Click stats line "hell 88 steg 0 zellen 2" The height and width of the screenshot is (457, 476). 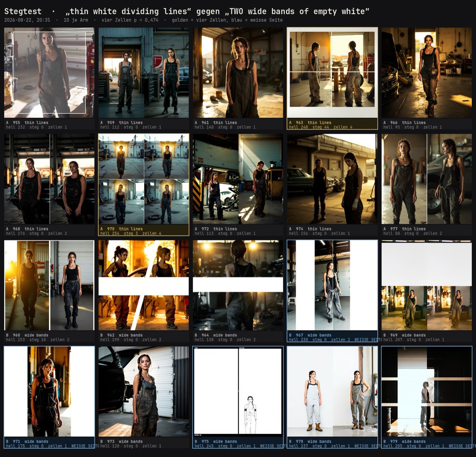tap(413, 234)
